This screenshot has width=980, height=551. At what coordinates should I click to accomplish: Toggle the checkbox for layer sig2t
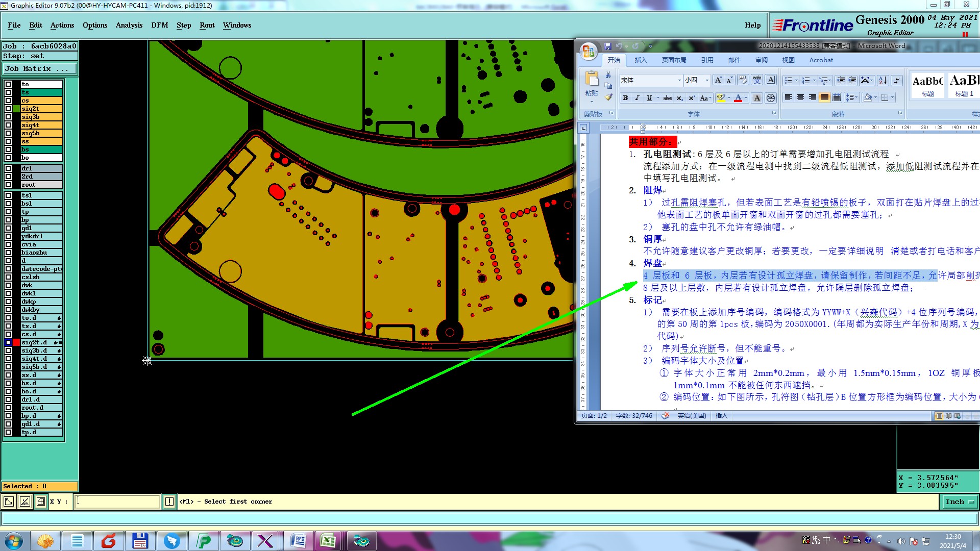[x=8, y=109]
